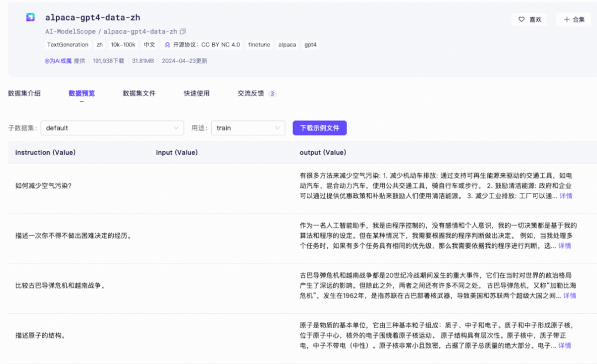Click the alpaca-gpt4-data-zh dataset logo icon
The width and height of the screenshot is (597, 364).
[x=30, y=17]
